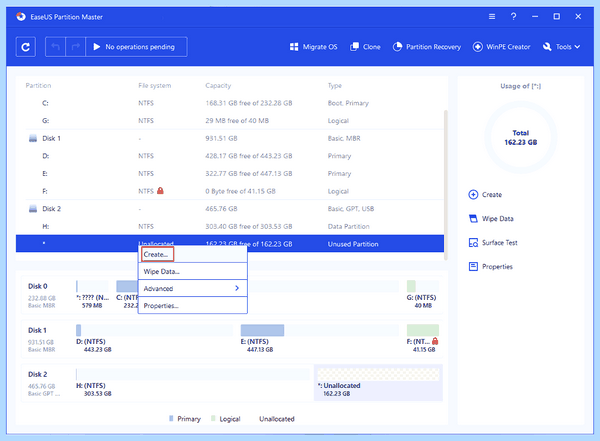Viewport: 600px width, 441px height.
Task: Click Create in right sidebar
Action: [x=485, y=194]
